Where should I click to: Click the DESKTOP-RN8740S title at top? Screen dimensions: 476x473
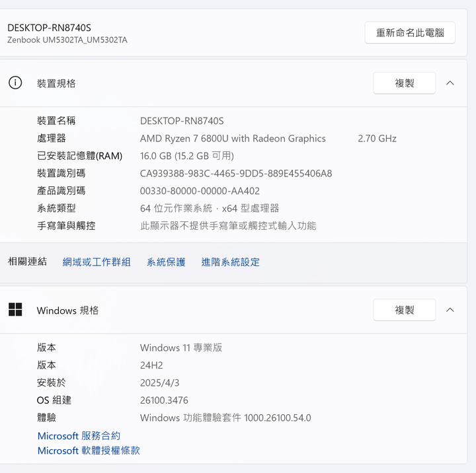[x=49, y=28]
